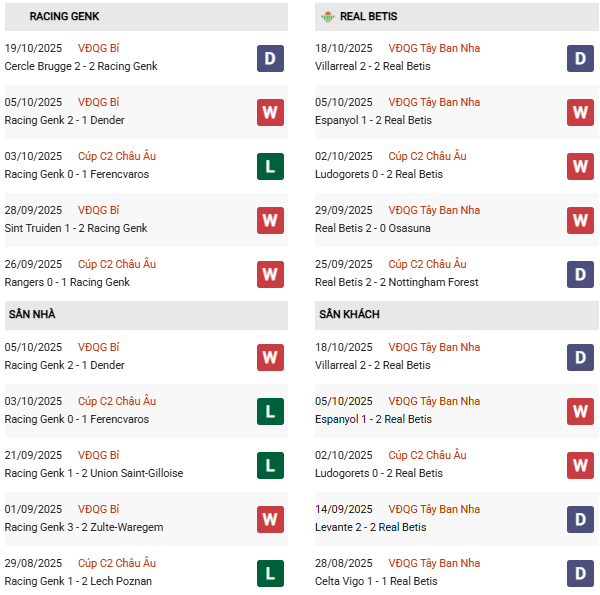Open Cúp C2 Châu Âu link for the 26/09/2025 match

(x=117, y=264)
